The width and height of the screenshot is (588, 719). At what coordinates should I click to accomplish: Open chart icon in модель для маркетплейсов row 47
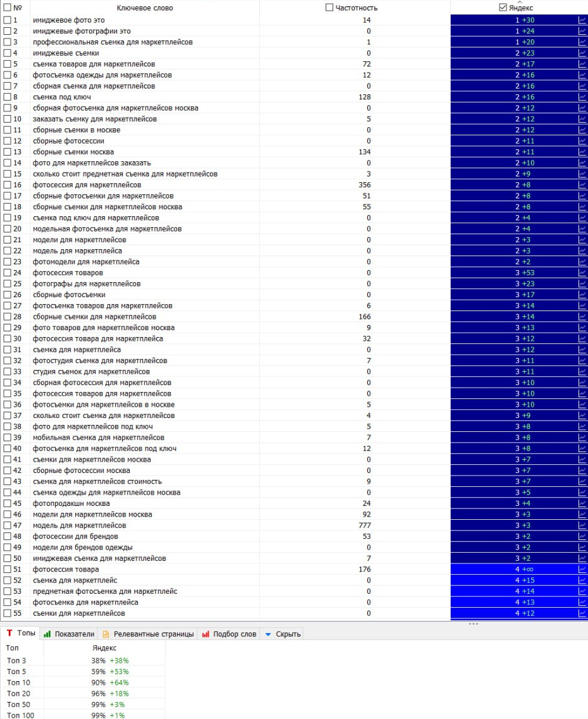(x=582, y=525)
